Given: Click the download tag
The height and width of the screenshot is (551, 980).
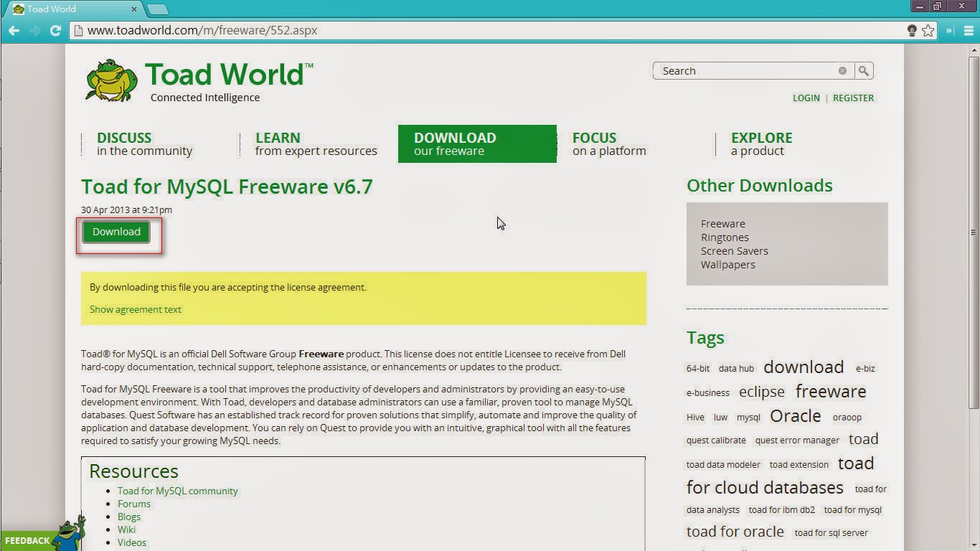Looking at the screenshot, I should (804, 367).
